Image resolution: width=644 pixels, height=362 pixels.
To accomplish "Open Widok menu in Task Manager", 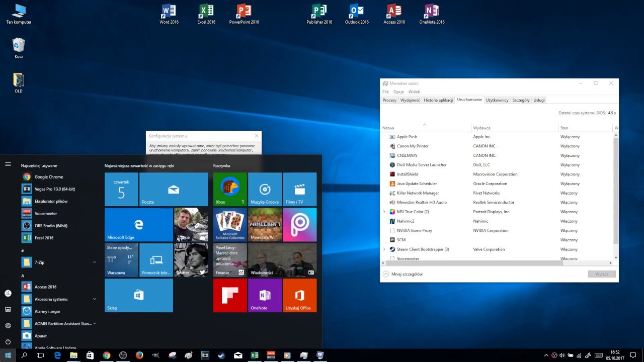I will (414, 92).
